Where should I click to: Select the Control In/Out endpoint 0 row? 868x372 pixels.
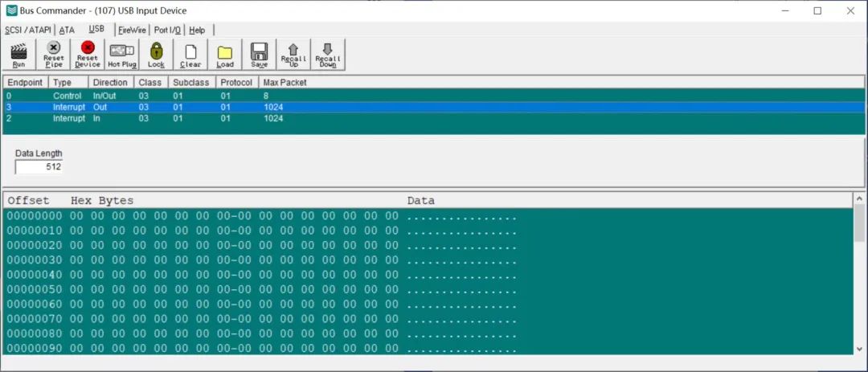pyautogui.click(x=433, y=96)
